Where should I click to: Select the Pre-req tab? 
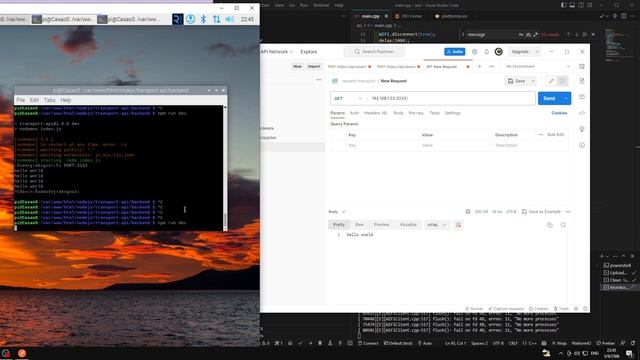(x=416, y=113)
